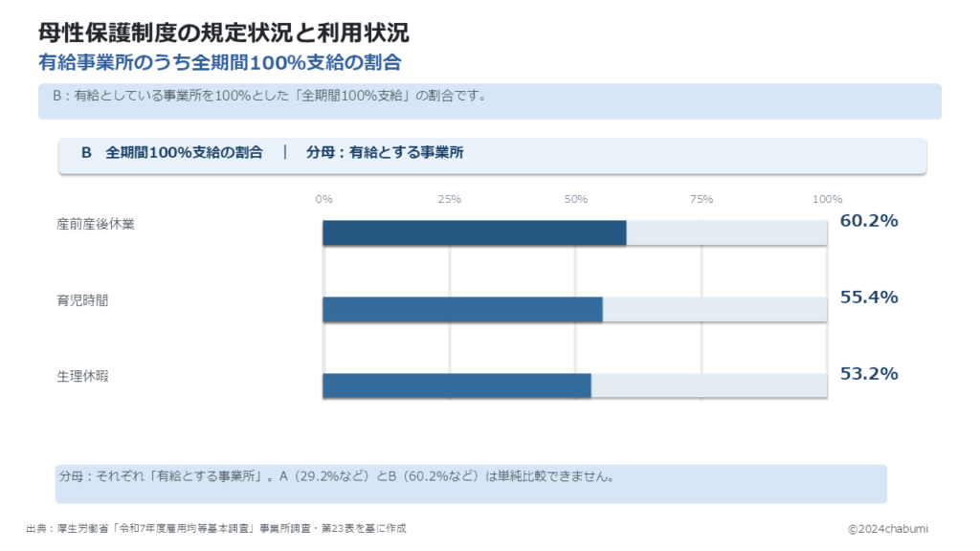Click the source line 出典：厚生労働省
This screenshot has width=980, height=551.
click(x=216, y=528)
